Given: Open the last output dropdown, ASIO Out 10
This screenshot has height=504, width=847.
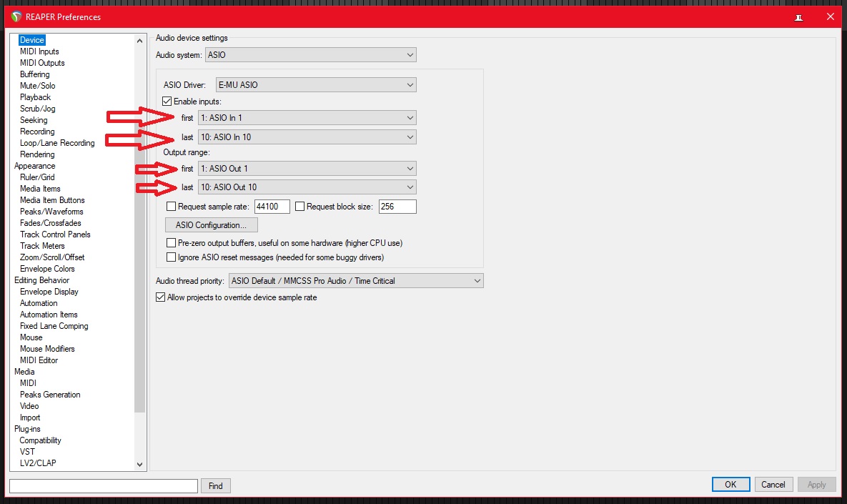Looking at the screenshot, I should tap(307, 187).
